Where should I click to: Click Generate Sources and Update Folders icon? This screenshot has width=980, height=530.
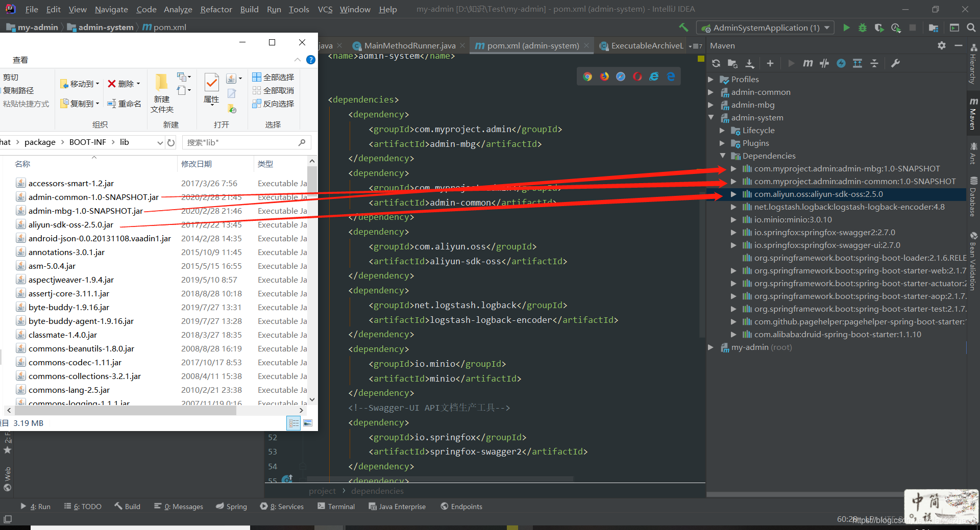(732, 63)
